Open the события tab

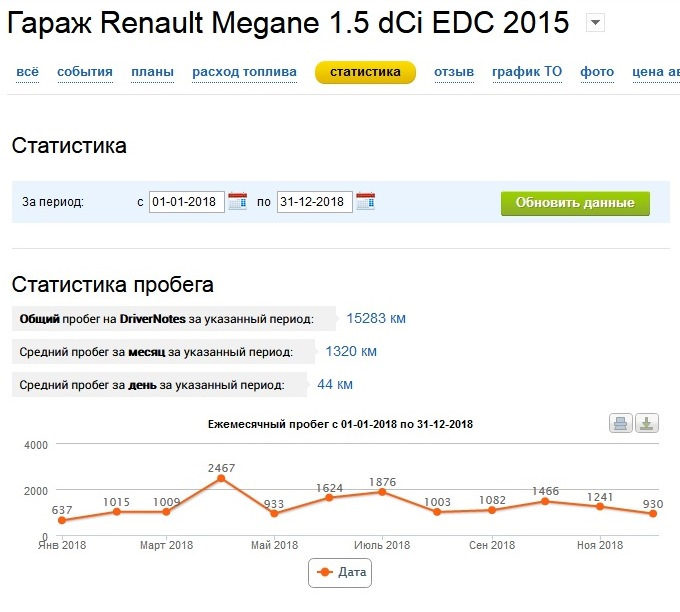pos(85,72)
